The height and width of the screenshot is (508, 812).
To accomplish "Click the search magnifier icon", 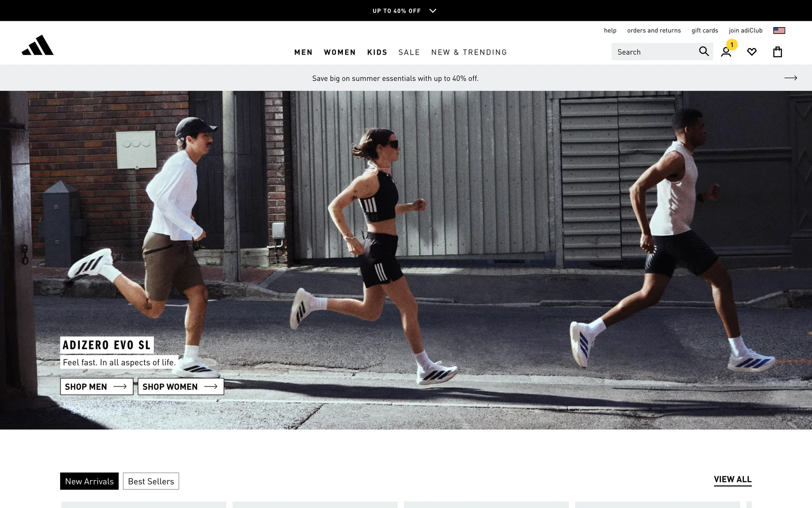I will 704,52.
